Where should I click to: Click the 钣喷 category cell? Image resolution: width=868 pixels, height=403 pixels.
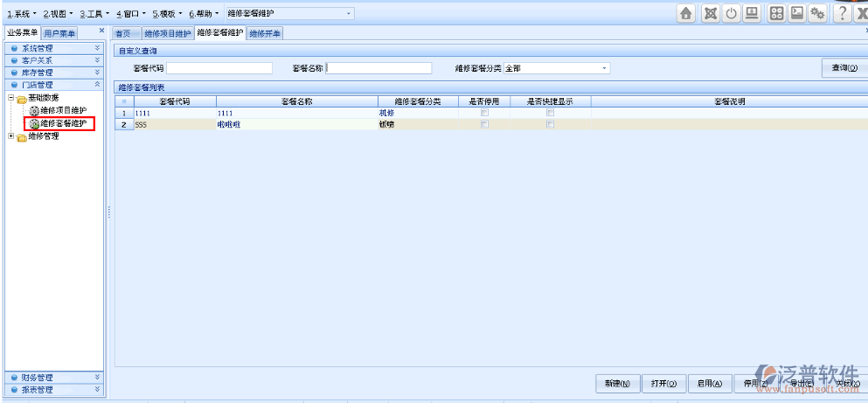coord(418,124)
